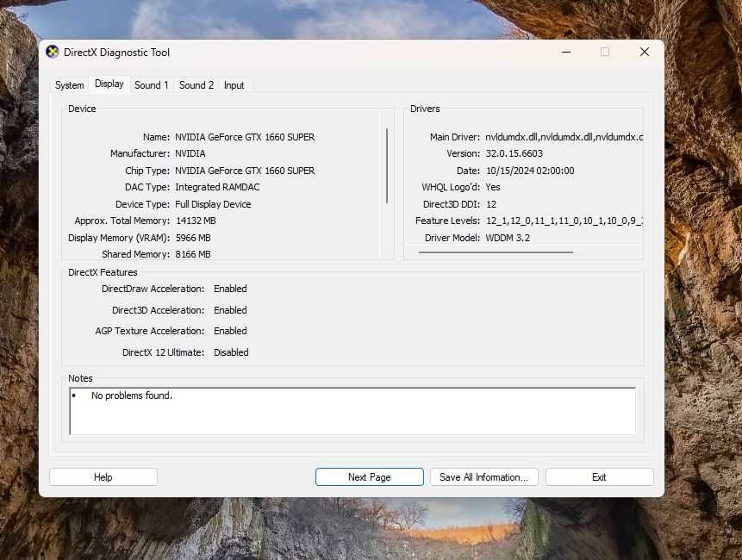Click inside the Notes text box
Image resolution: width=742 pixels, height=560 pixels.
click(352, 411)
